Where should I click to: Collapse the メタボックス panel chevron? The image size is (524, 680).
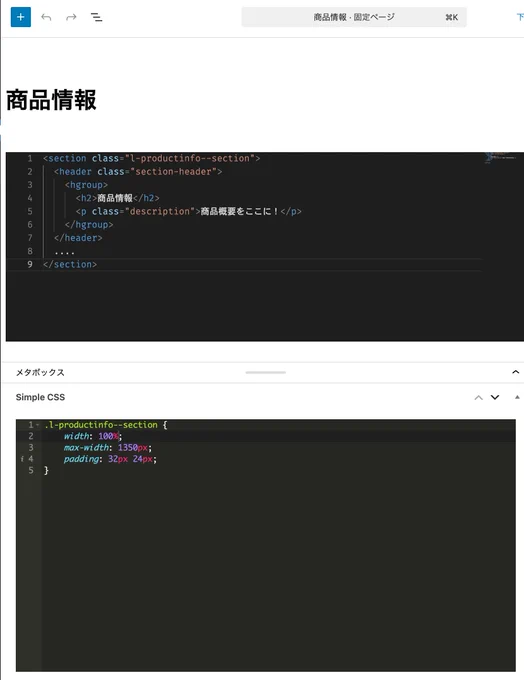click(515, 372)
